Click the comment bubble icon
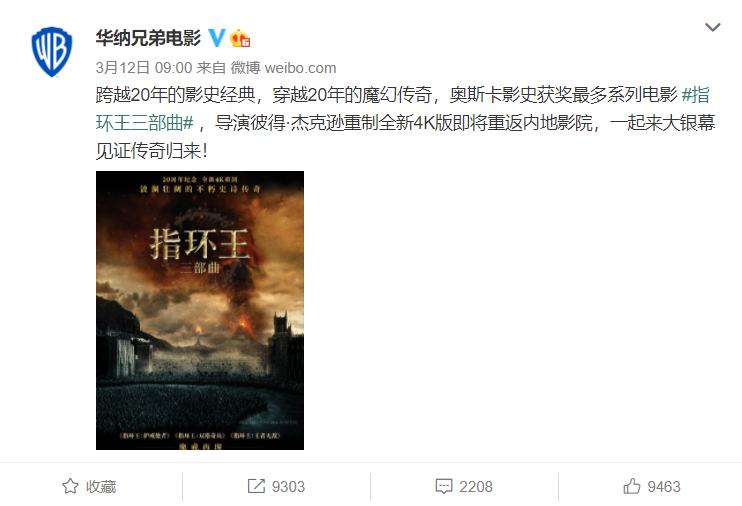This screenshot has width=742, height=506. click(x=444, y=487)
